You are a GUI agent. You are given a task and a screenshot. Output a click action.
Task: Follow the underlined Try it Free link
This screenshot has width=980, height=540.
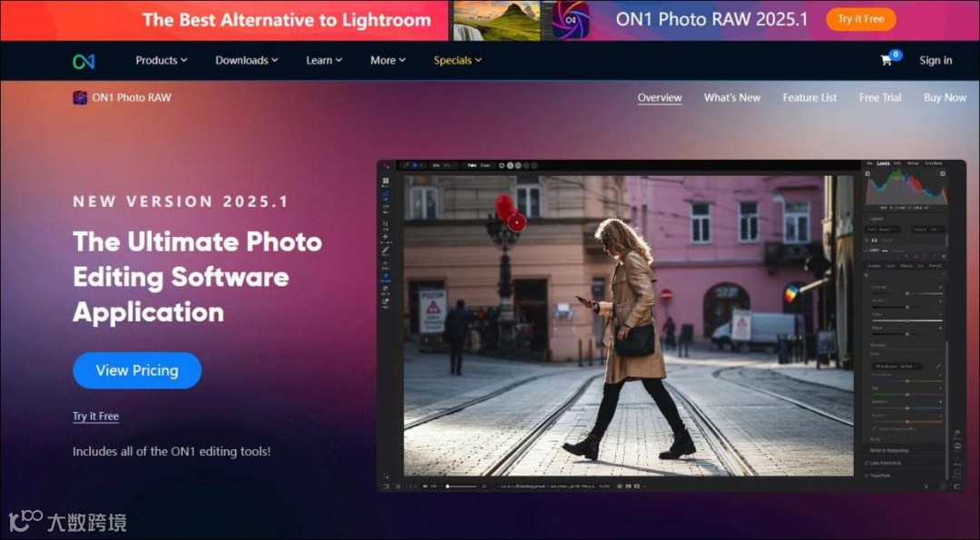pos(95,417)
